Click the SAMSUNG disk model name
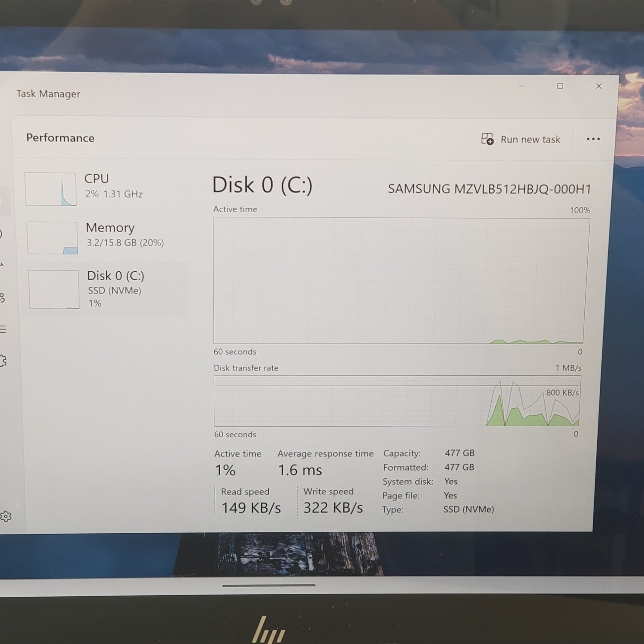This screenshot has width=644, height=644. tap(489, 189)
